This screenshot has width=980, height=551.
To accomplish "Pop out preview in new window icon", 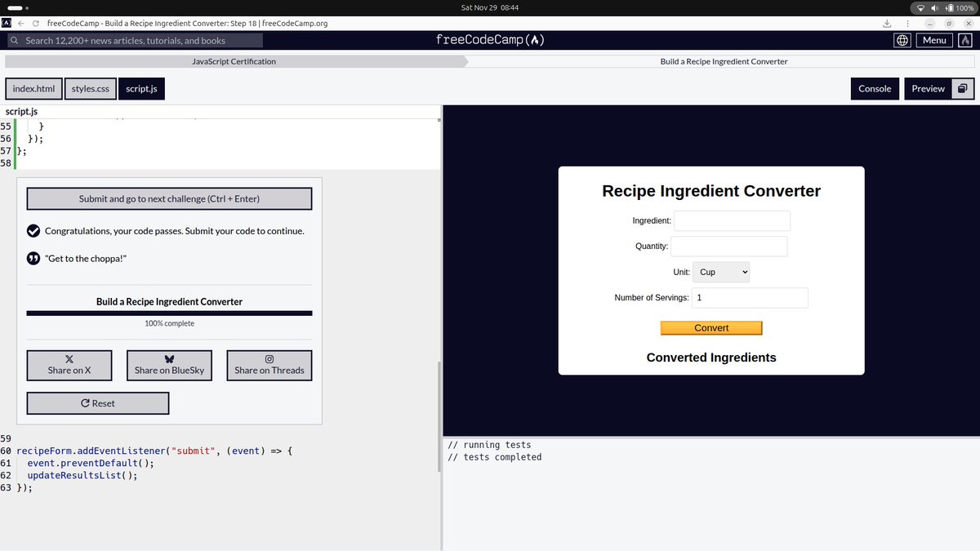I will (x=963, y=88).
